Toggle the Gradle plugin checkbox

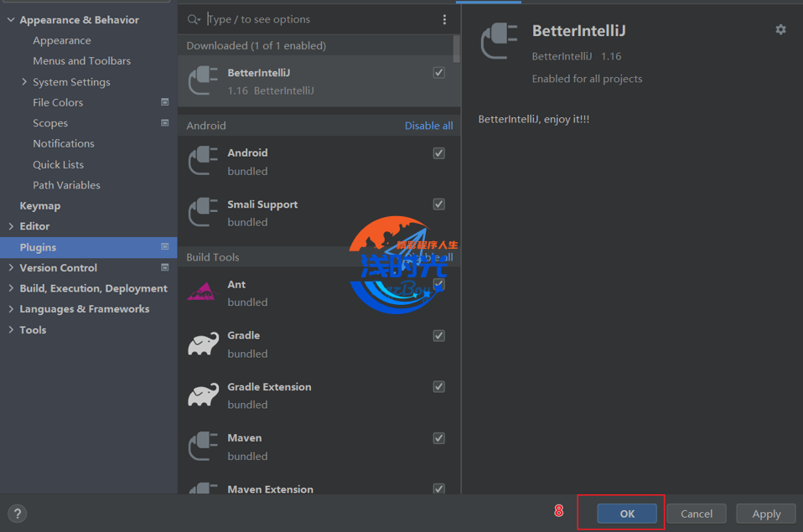[x=438, y=336]
